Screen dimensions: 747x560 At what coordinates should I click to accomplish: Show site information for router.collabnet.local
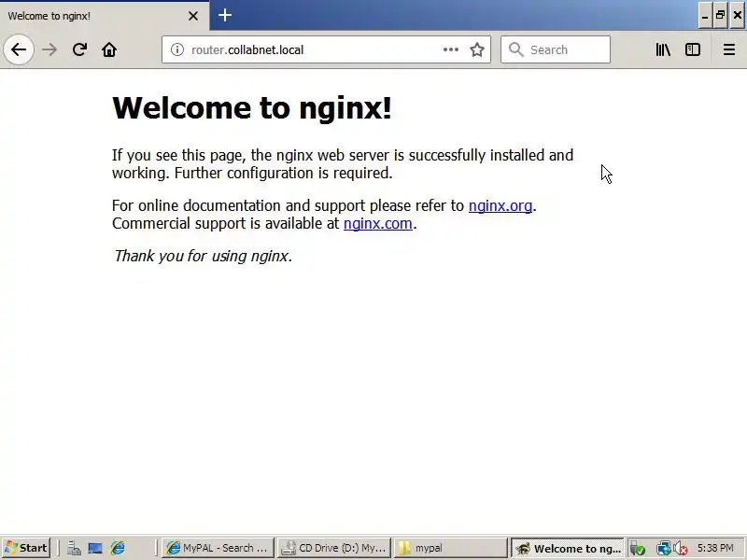click(177, 49)
